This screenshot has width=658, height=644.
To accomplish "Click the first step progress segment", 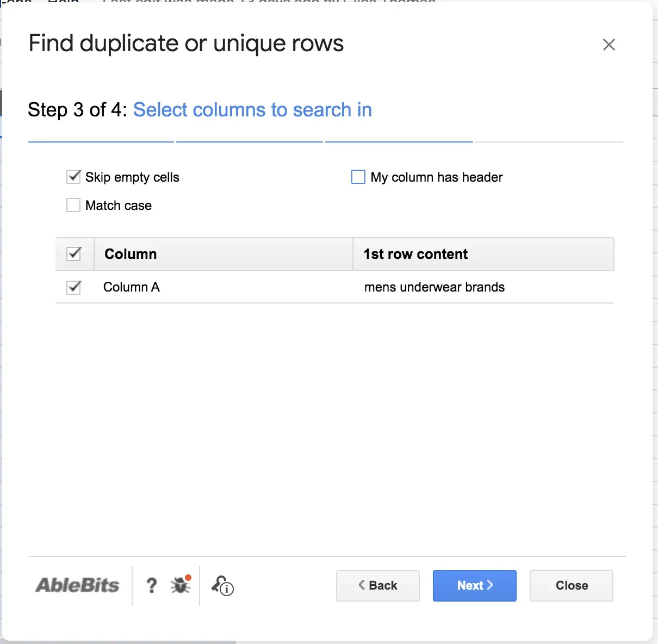I will (101, 141).
